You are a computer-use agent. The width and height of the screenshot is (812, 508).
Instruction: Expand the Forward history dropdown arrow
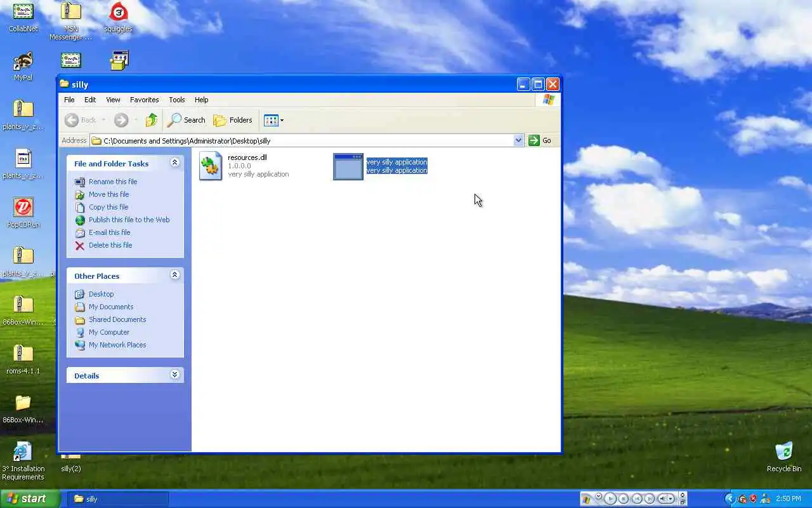135,120
